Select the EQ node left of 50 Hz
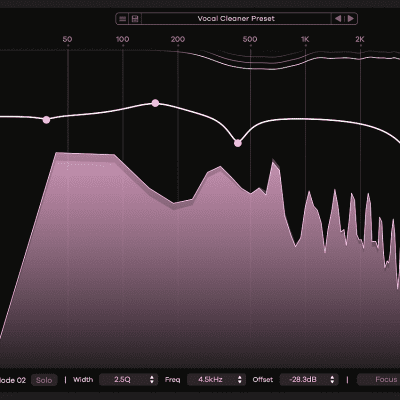Viewport: 400px width, 400px height. [46, 120]
